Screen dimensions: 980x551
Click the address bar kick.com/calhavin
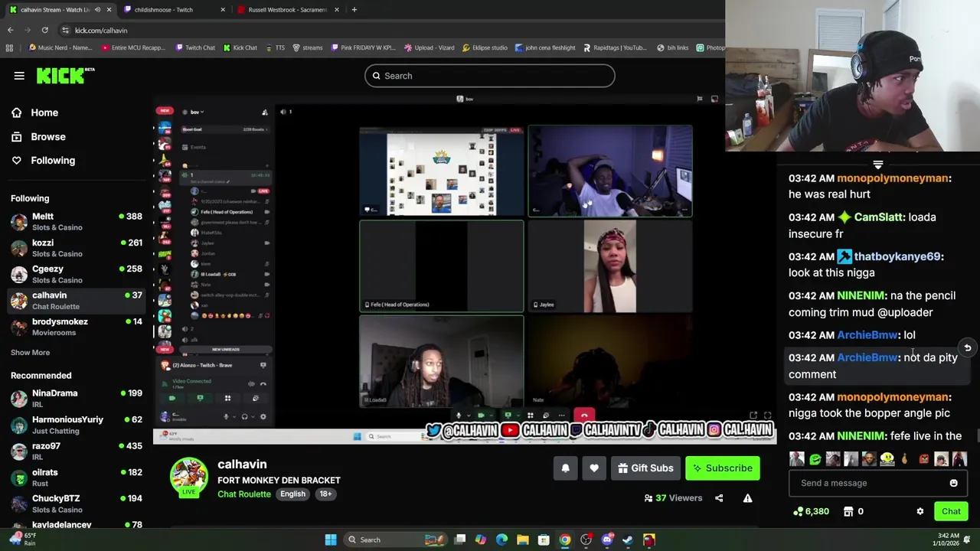101,31
